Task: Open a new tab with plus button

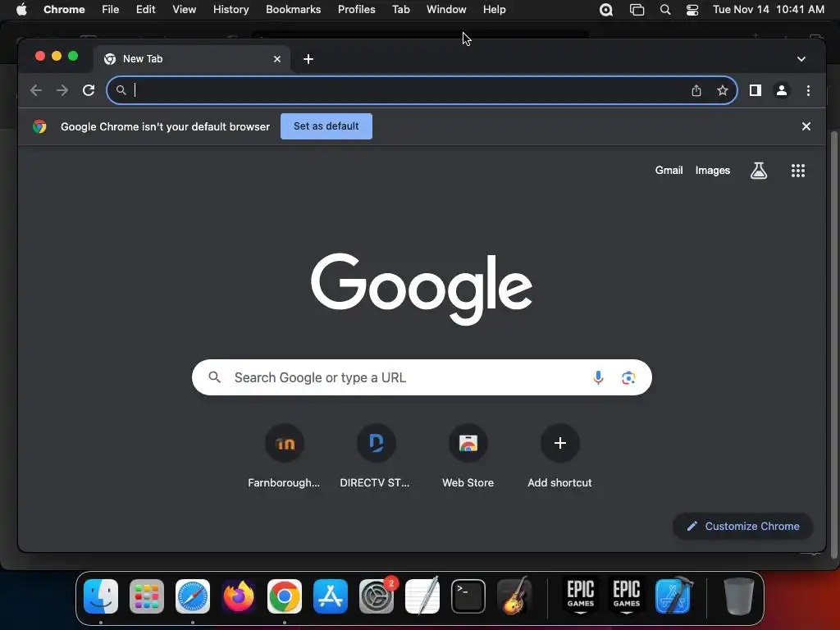Action: click(308, 59)
